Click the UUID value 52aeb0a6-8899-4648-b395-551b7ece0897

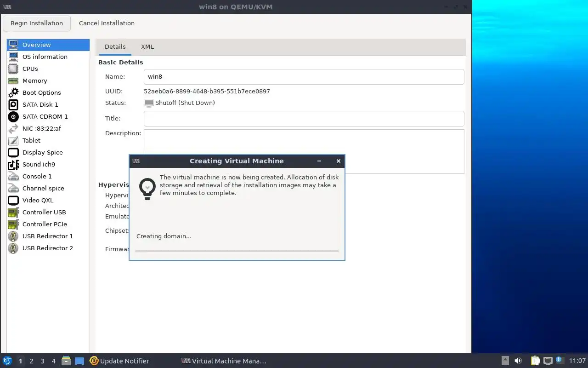[x=207, y=91]
